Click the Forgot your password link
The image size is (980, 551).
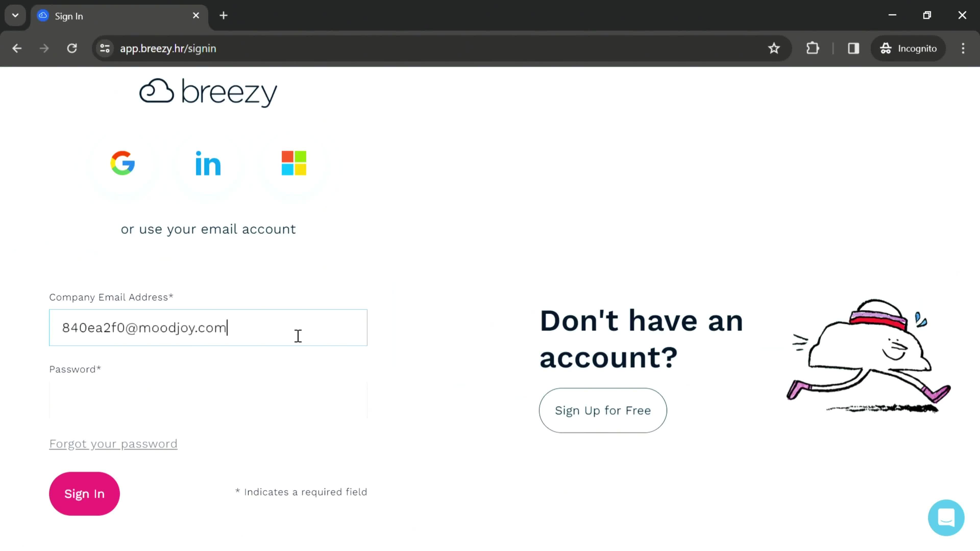point(113,443)
